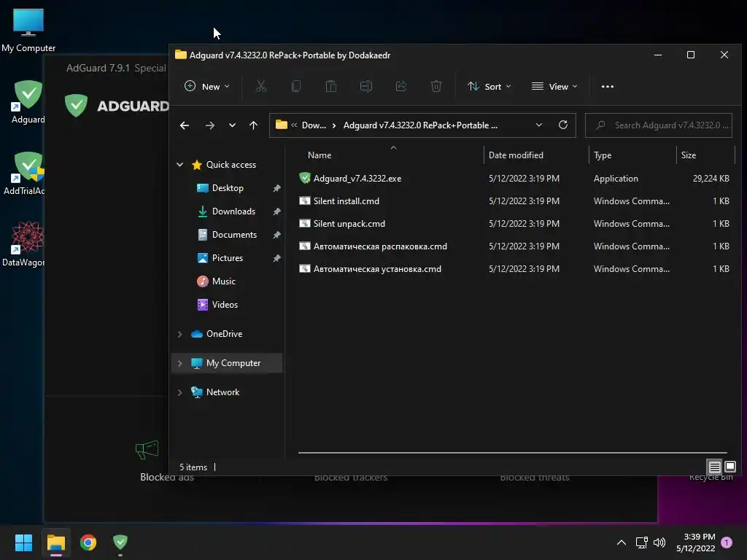Open AdGuard from the taskbar
The image size is (747, 560).
pyautogui.click(x=120, y=542)
